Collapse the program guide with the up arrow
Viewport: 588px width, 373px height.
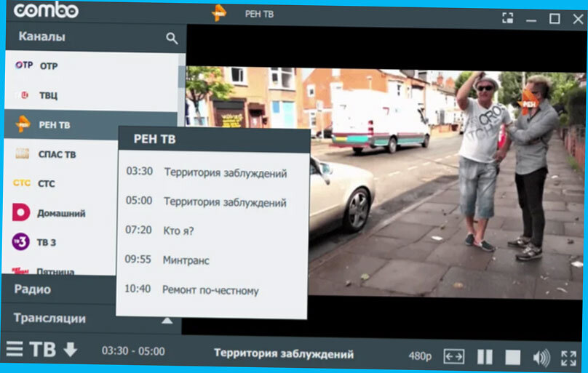[x=167, y=321]
